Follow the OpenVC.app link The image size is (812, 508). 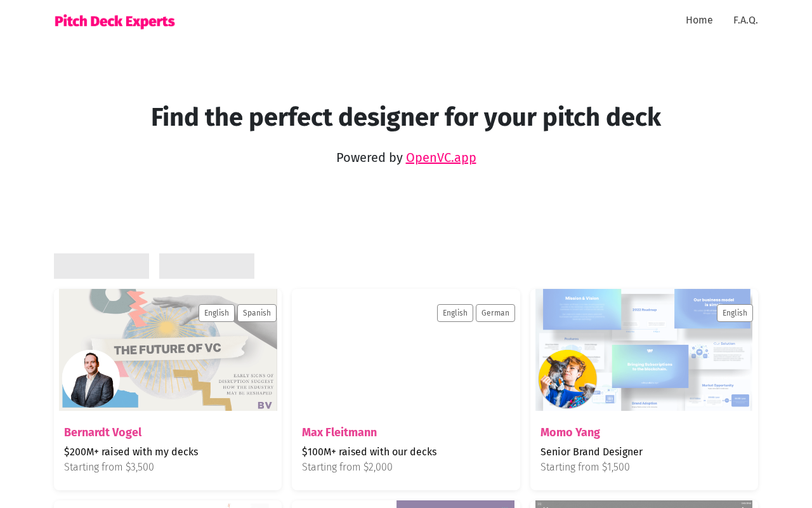pos(441,157)
